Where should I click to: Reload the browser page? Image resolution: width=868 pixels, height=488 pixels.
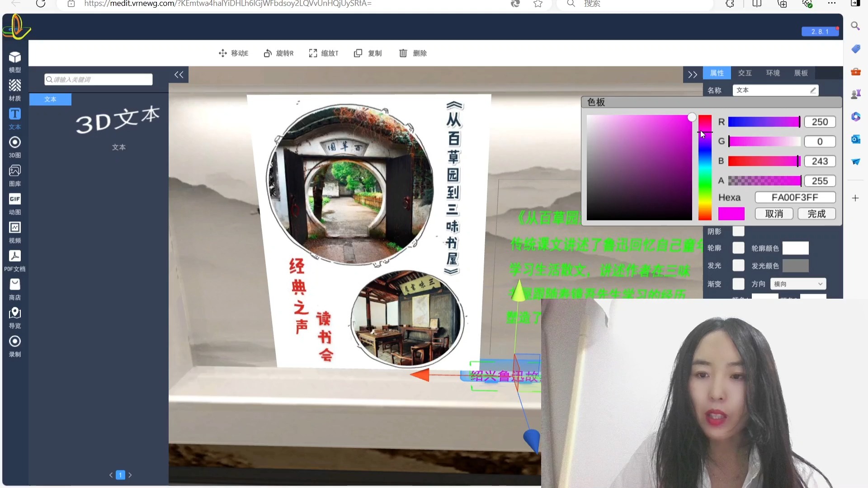(x=41, y=4)
